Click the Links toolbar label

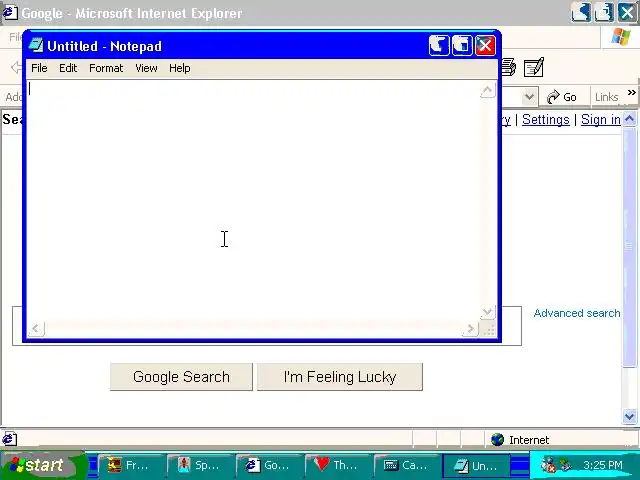tap(607, 97)
